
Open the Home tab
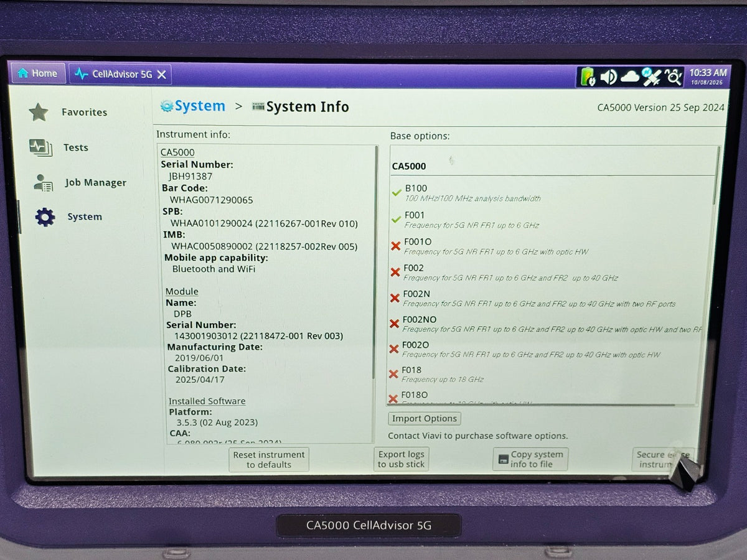(38, 73)
